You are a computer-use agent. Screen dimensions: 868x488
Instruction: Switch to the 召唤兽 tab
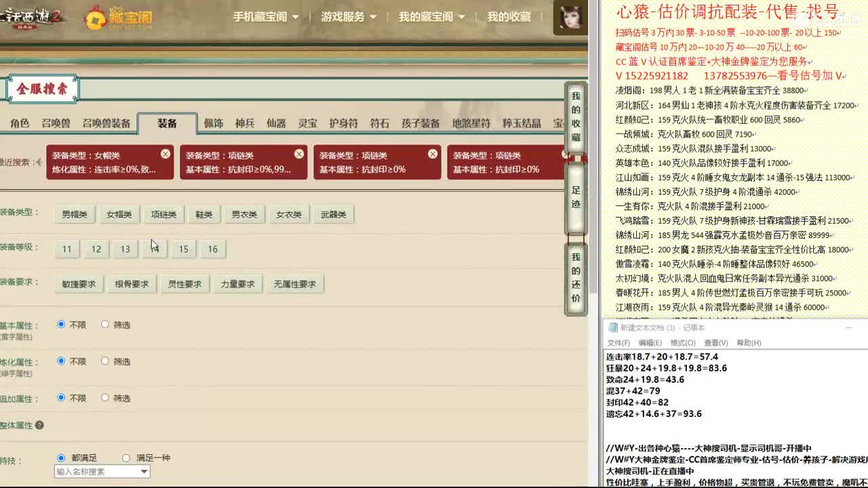tap(56, 123)
